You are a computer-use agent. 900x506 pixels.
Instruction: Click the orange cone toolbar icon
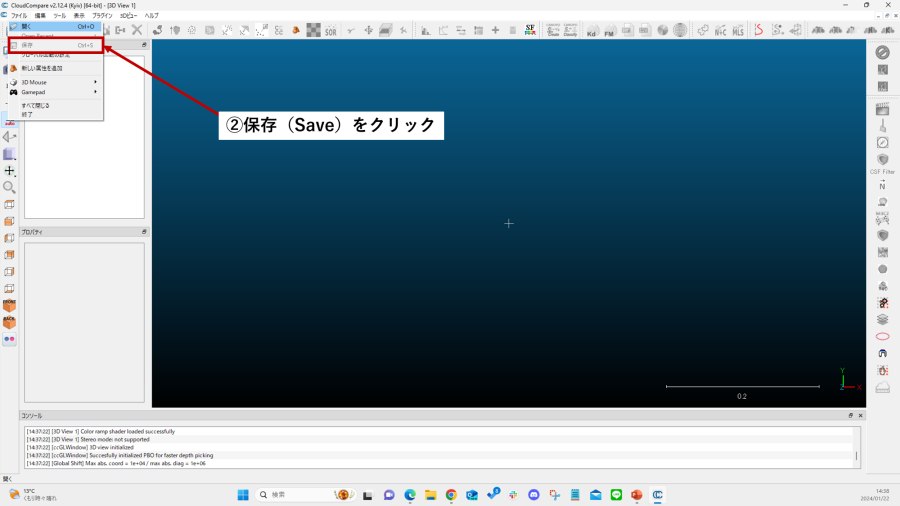[296, 30]
